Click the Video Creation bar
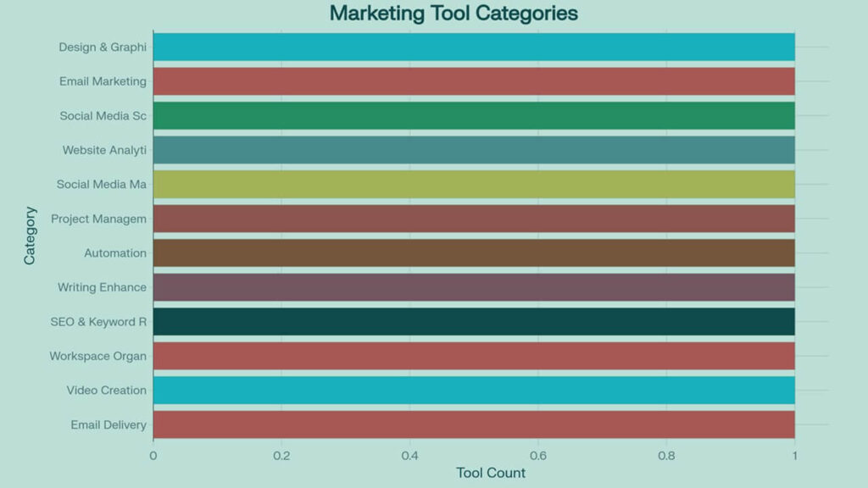 point(474,390)
